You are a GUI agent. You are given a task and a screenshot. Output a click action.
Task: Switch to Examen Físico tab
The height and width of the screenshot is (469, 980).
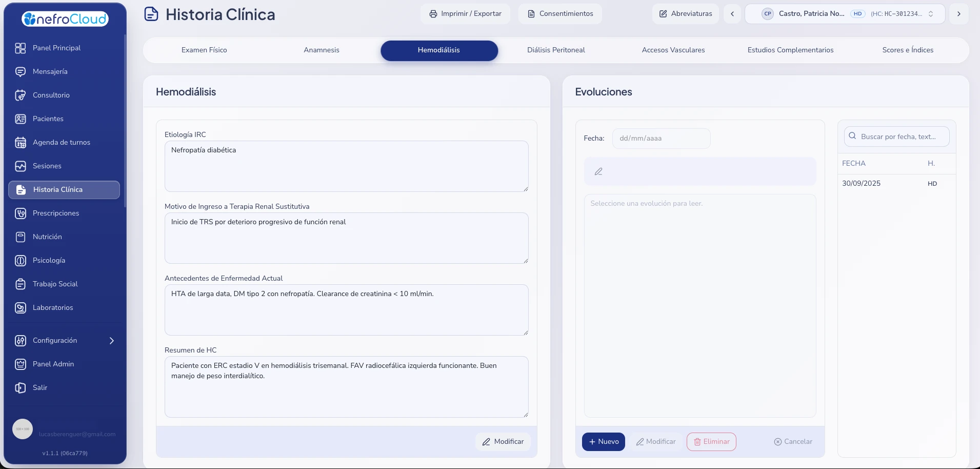pyautogui.click(x=204, y=50)
